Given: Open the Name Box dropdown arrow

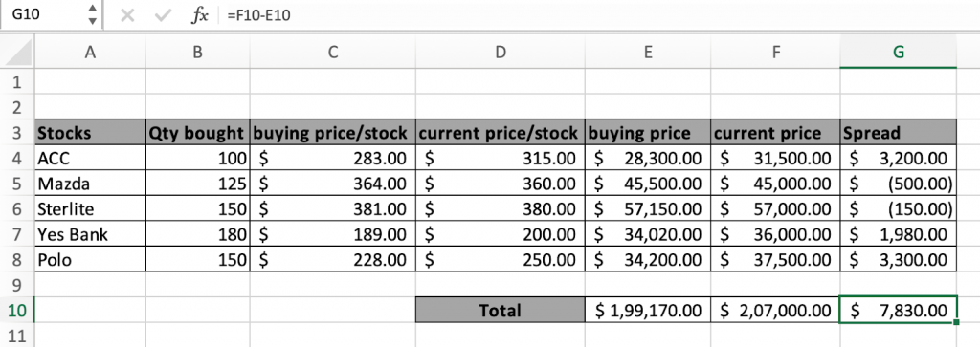Looking at the screenshot, I should [x=93, y=21].
